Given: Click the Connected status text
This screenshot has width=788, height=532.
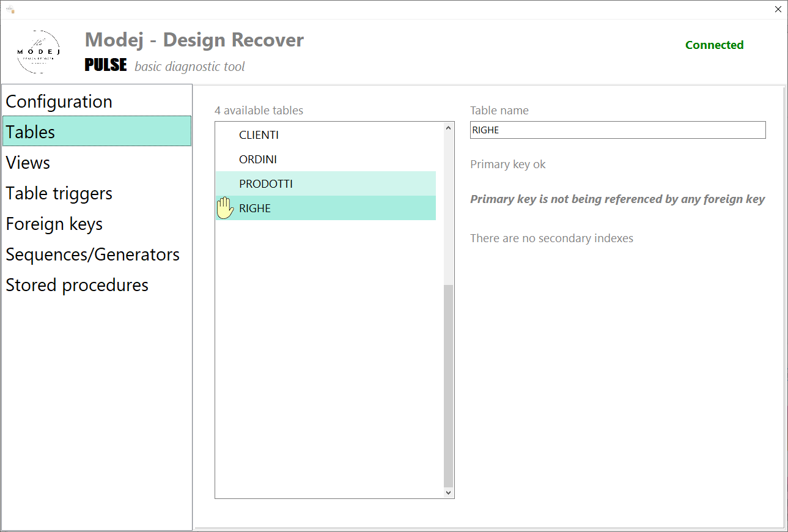Looking at the screenshot, I should click(714, 45).
